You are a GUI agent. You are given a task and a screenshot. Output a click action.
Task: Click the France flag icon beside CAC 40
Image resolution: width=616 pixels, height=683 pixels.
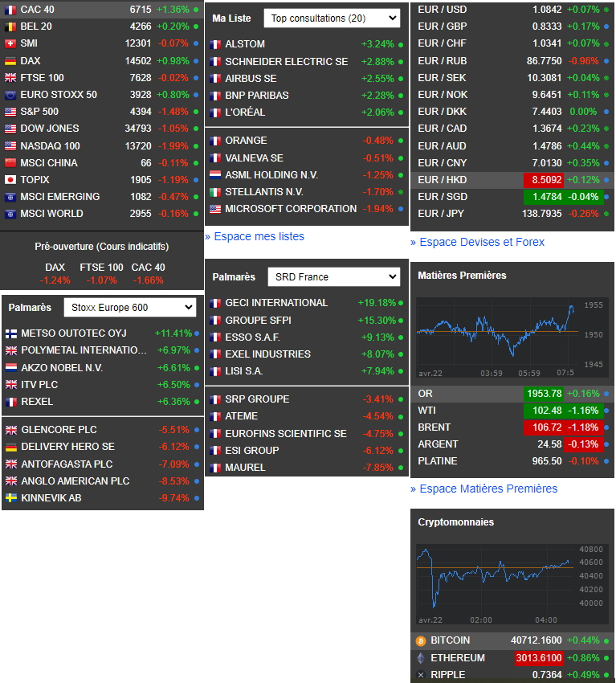10,10
